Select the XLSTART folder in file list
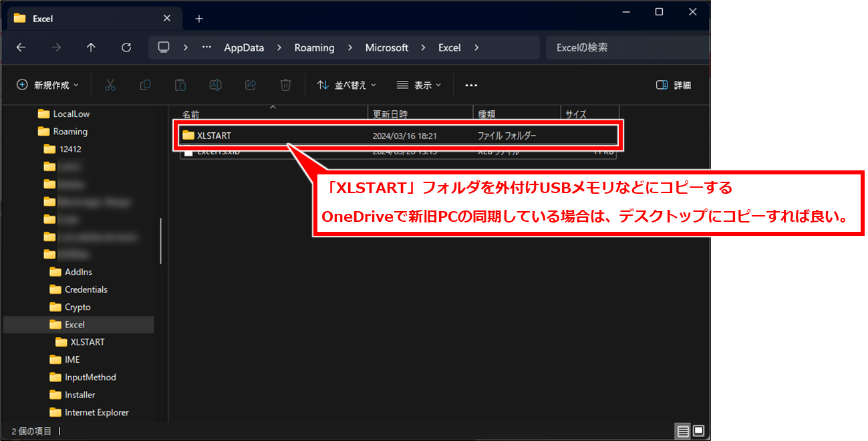868x441 pixels. point(398,135)
